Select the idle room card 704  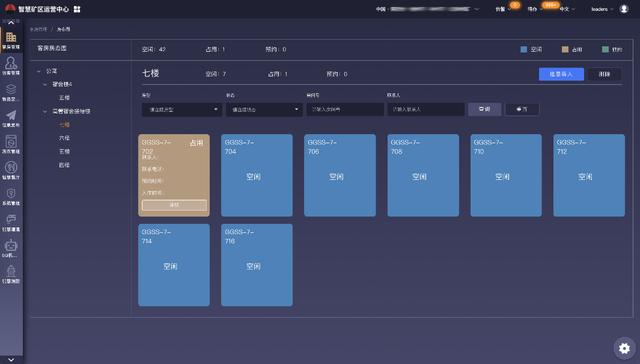coord(257,175)
